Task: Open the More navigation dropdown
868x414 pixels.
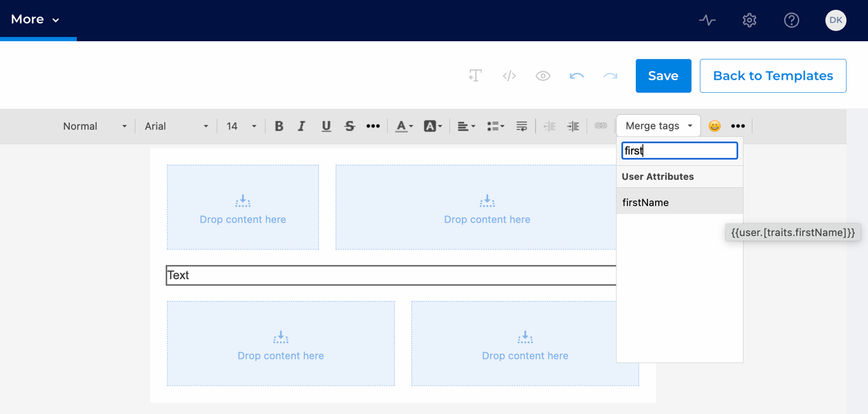Action: click(x=35, y=19)
